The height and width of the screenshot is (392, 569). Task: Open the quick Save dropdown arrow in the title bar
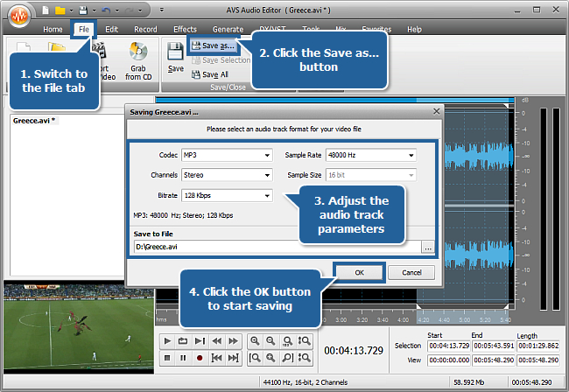click(94, 10)
